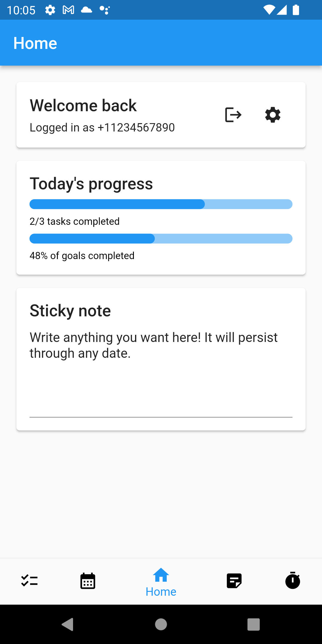
Task: Focus the Sticky note text field
Action: point(161,373)
